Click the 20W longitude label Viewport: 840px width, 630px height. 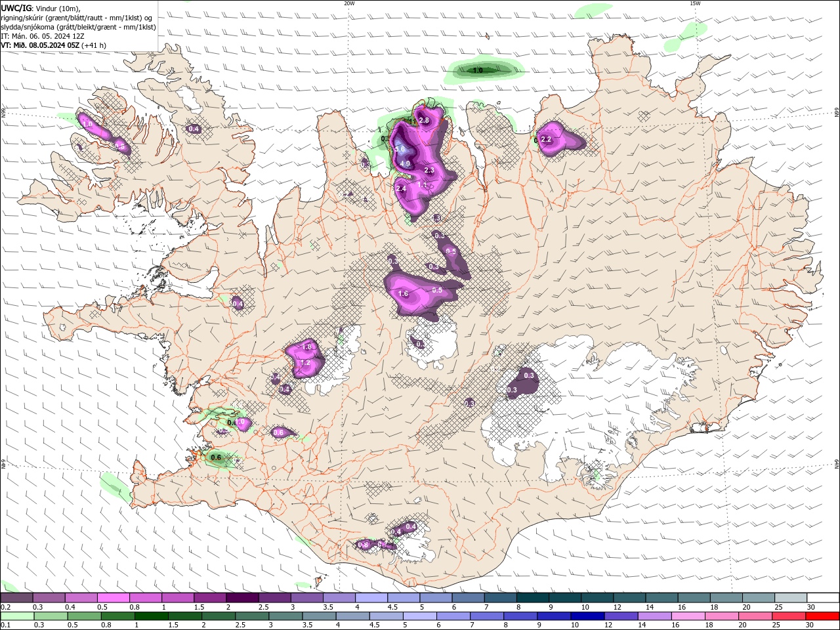coord(349,3)
